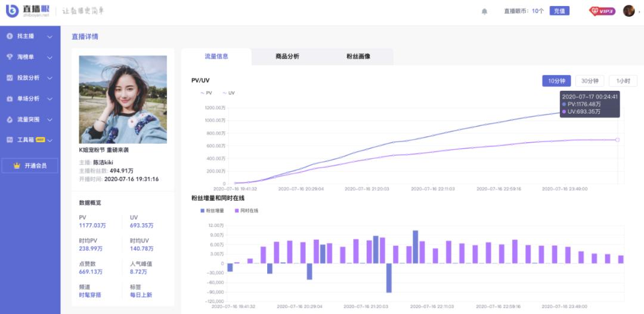Select the 1小时 interval
This screenshot has width=644, height=314.
pos(623,81)
